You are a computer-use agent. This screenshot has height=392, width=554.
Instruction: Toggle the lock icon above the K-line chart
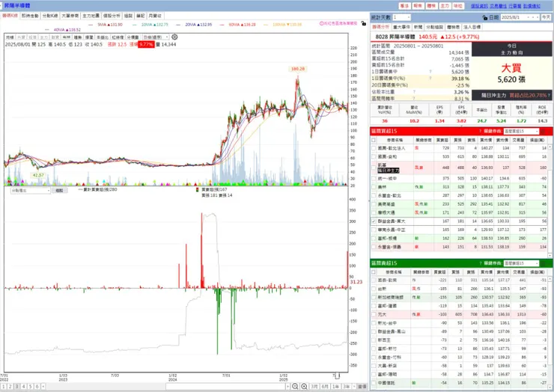coord(364,23)
